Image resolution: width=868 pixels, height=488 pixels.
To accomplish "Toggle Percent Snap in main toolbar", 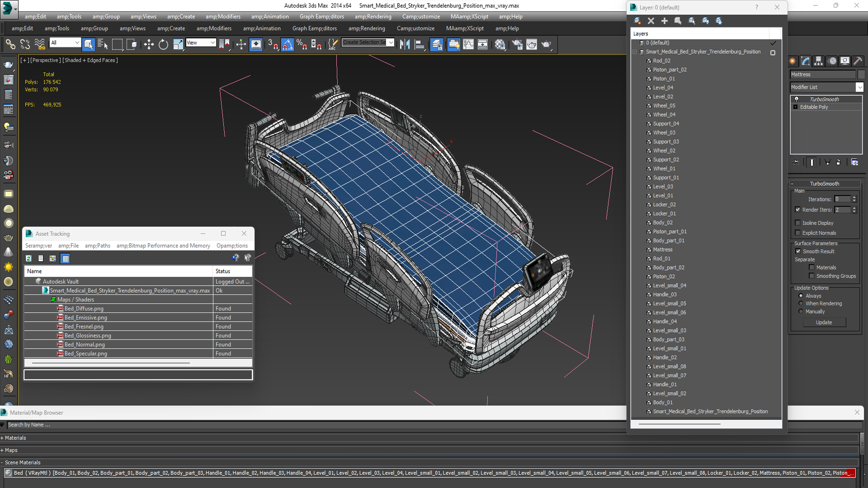I will pyautogui.click(x=302, y=44).
